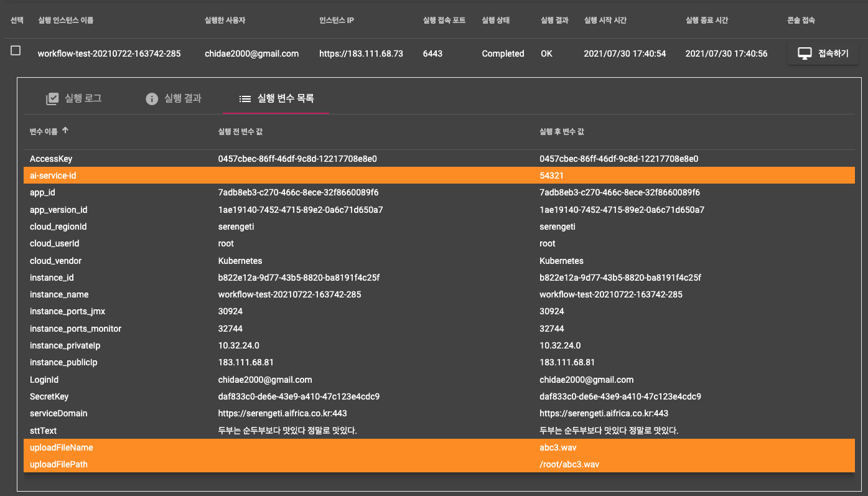Image resolution: width=868 pixels, height=496 pixels.
Task: Select the instance_ports_monitor variable name
Action: click(75, 329)
